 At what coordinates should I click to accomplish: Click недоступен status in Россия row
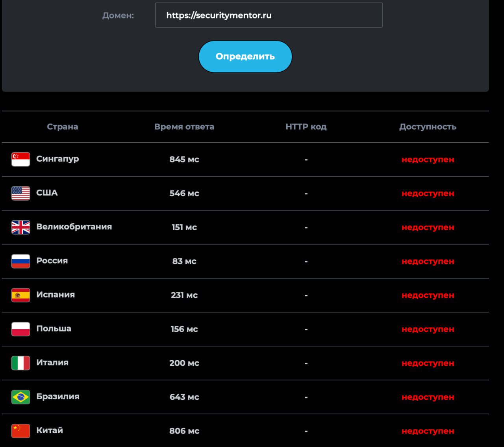coord(428,261)
